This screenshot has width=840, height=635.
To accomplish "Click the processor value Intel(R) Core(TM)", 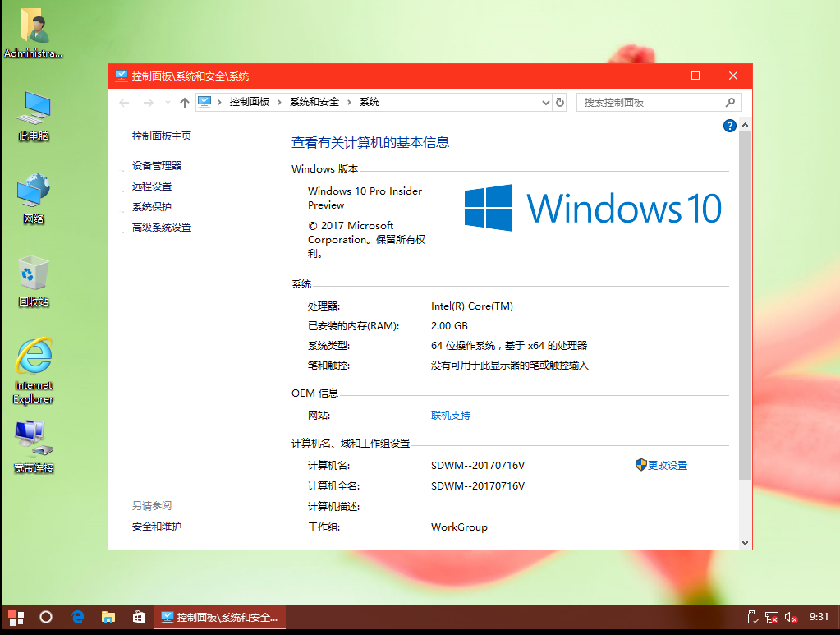I will tap(472, 306).
